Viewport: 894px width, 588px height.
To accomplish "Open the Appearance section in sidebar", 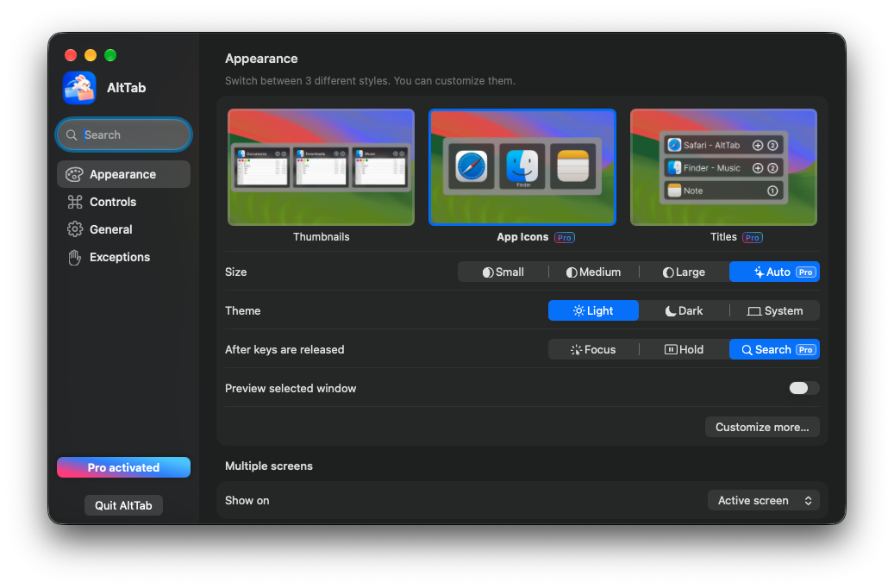I will pyautogui.click(x=124, y=174).
